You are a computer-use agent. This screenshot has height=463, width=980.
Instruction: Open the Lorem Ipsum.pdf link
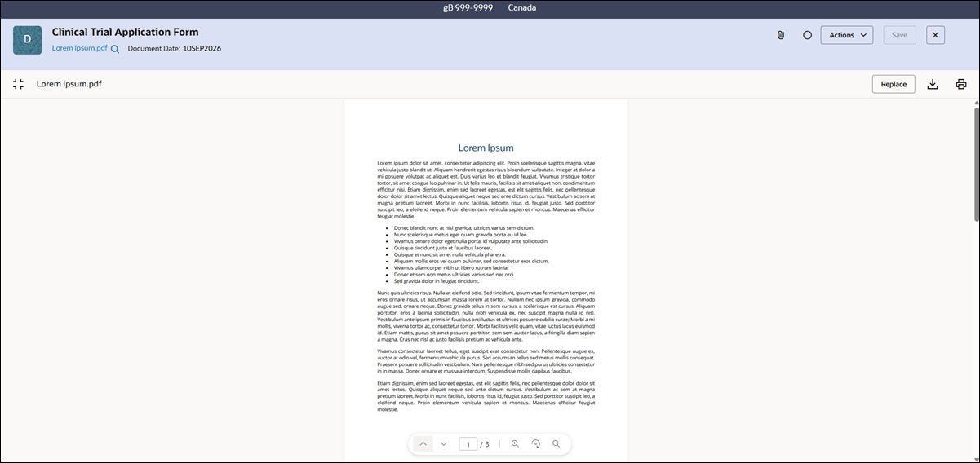[x=79, y=48]
